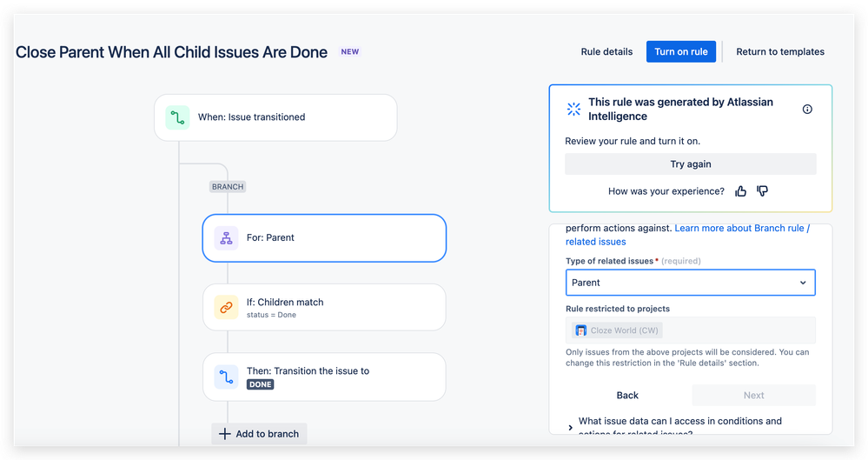Select the When: Issue transitioned component
This screenshot has width=868, height=460.
pos(275,117)
